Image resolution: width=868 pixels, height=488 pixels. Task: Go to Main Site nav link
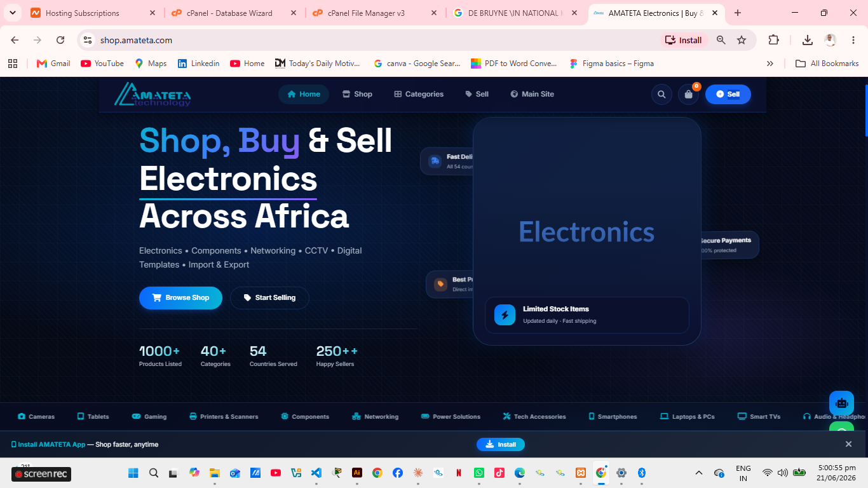532,94
